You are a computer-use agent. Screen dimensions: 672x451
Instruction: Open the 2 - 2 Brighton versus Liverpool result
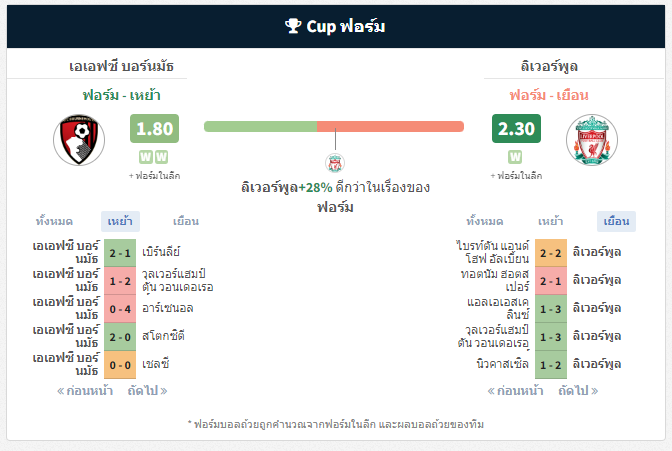pyautogui.click(x=551, y=253)
